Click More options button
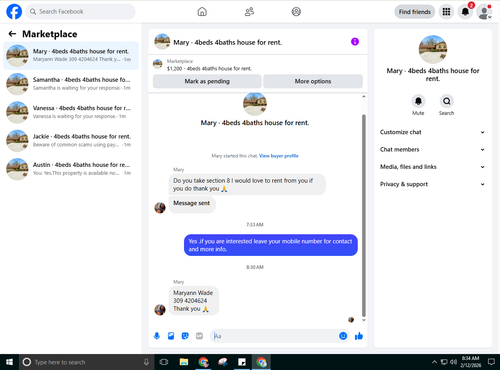The width and height of the screenshot is (500, 370). click(313, 81)
